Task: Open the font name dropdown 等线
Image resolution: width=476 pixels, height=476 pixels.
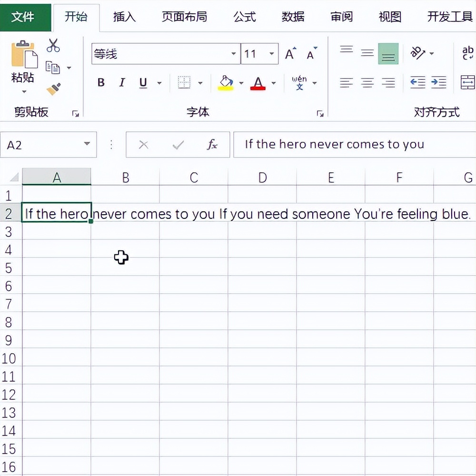Action: (x=233, y=54)
